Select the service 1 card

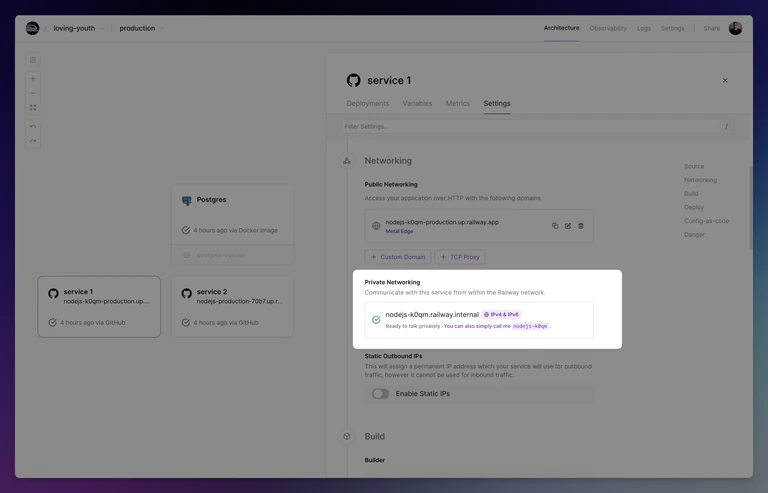tap(99, 306)
